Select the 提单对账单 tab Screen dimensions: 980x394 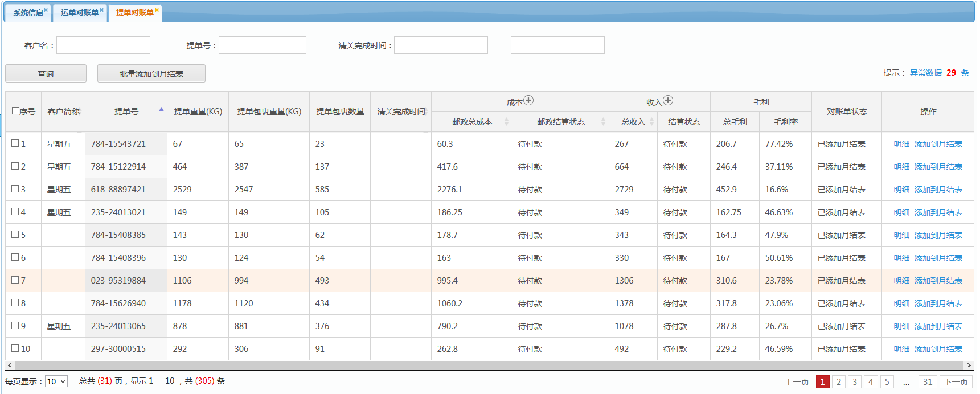pos(135,13)
